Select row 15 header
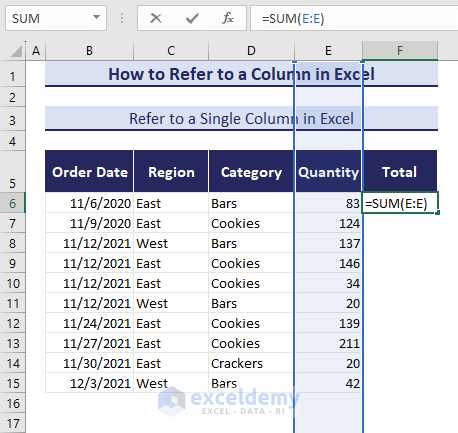Viewport: 458px width, 433px height. 13,383
